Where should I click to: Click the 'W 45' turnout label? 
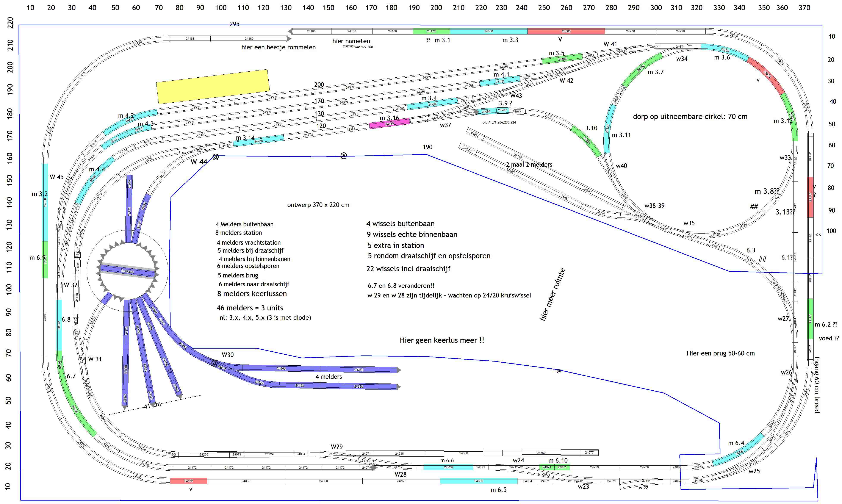[56, 177]
